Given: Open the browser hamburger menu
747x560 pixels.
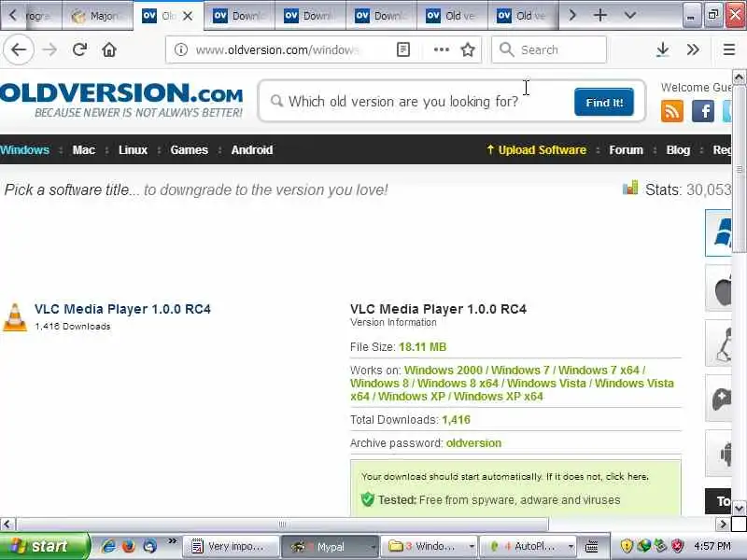Looking at the screenshot, I should 729,49.
